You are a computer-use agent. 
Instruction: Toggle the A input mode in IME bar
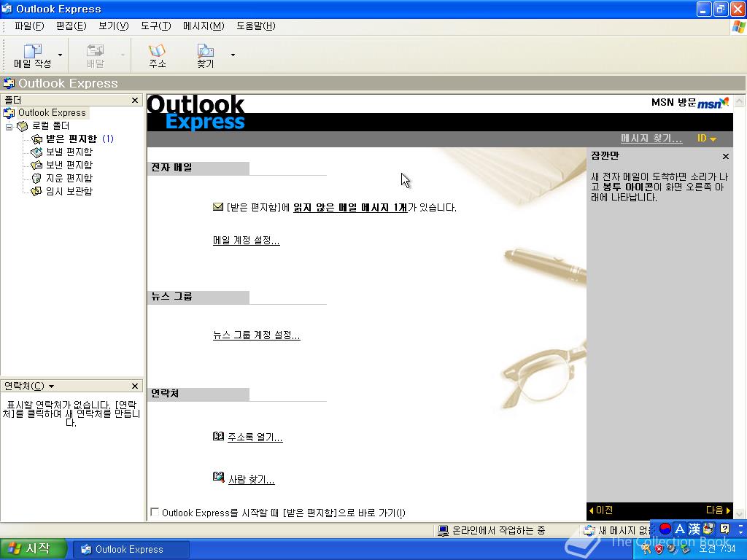point(680,529)
